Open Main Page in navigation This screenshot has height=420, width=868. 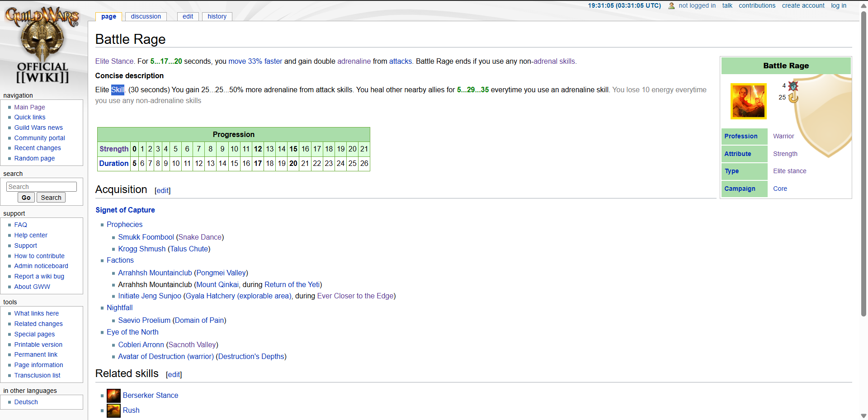[x=29, y=107]
